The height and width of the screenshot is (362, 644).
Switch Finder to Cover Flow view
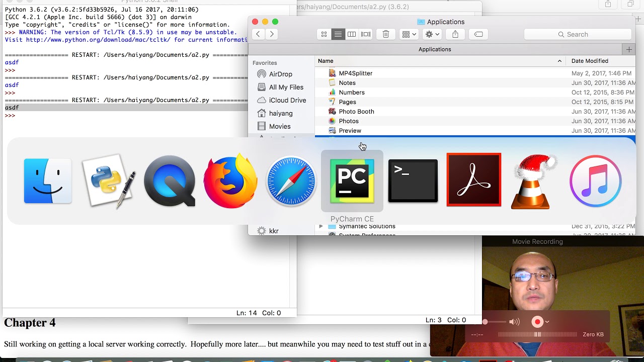pos(366,34)
